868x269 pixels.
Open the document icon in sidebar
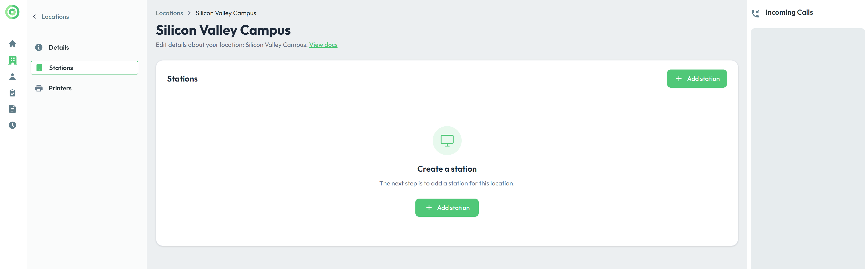coord(12,109)
